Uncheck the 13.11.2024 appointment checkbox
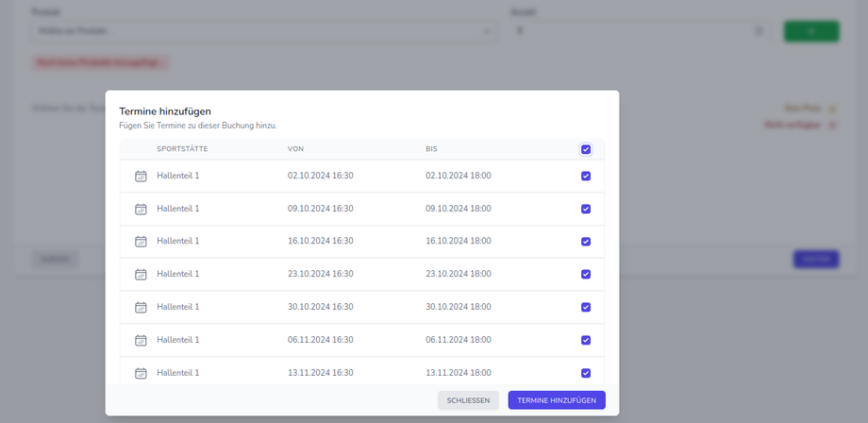Viewport: 868px width, 423px height. tap(586, 373)
